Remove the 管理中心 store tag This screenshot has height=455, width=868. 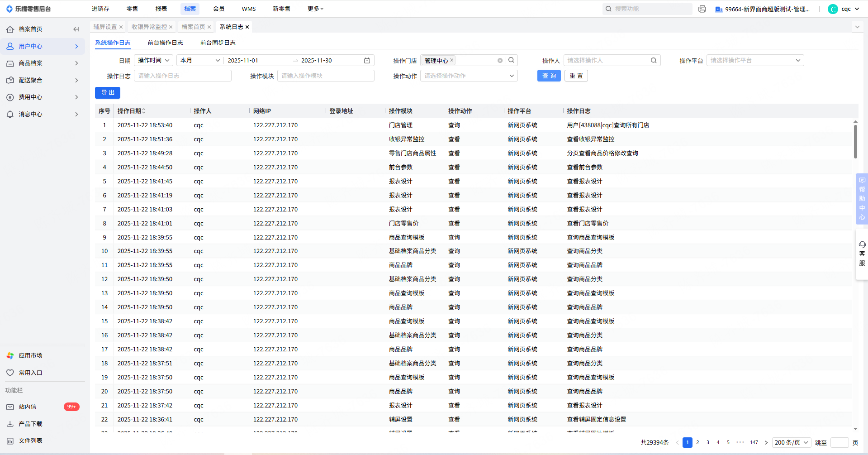[451, 60]
